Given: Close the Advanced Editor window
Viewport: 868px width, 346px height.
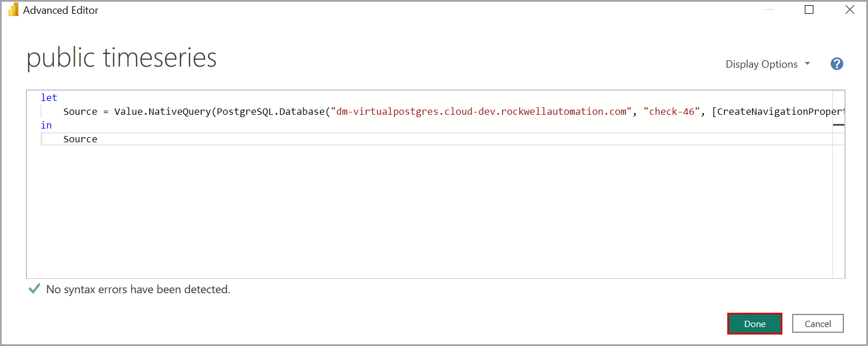Looking at the screenshot, I should click(x=850, y=10).
